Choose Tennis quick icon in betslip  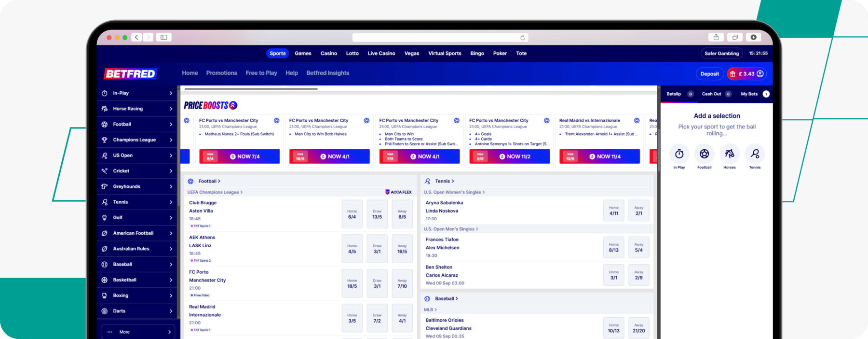tap(755, 154)
